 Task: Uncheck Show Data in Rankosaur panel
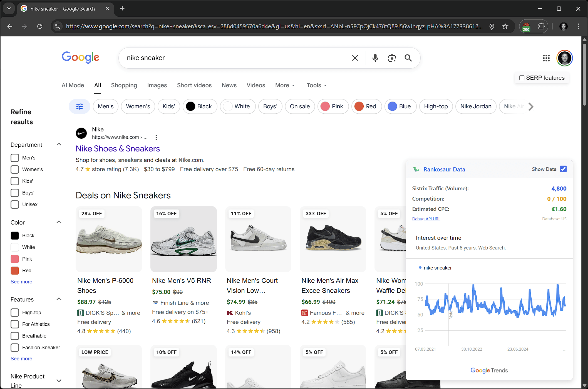pyautogui.click(x=563, y=169)
